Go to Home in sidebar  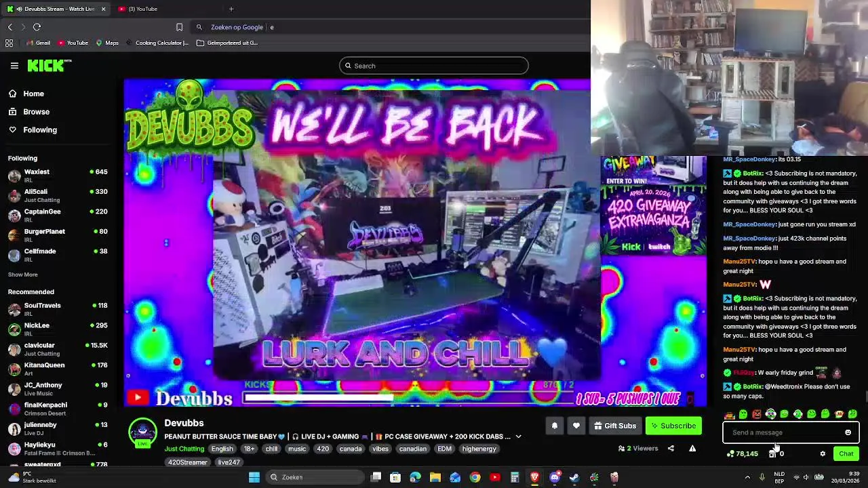pyautogui.click(x=33, y=94)
